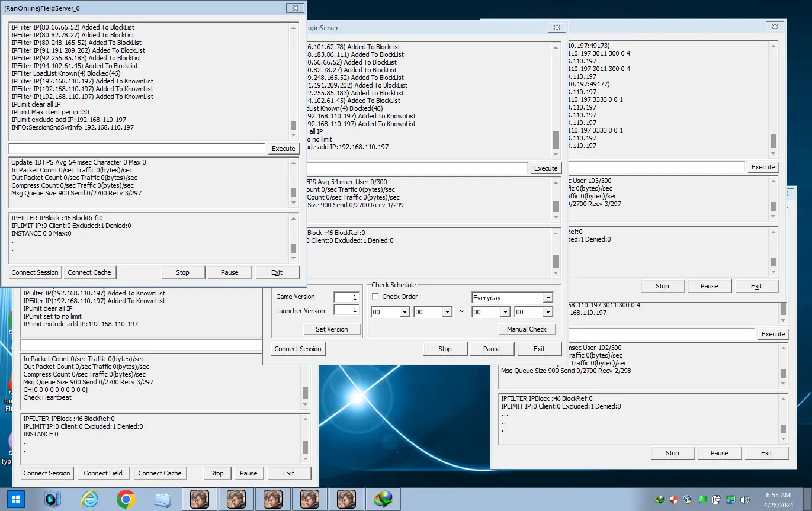Click Exit in the User 102/300 window
The image size is (812, 511).
pos(766,453)
